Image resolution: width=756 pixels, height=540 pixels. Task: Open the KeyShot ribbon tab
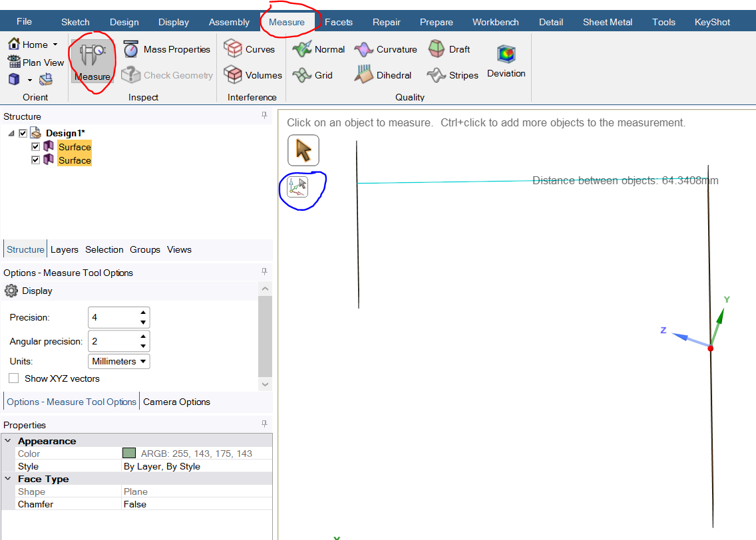point(712,22)
